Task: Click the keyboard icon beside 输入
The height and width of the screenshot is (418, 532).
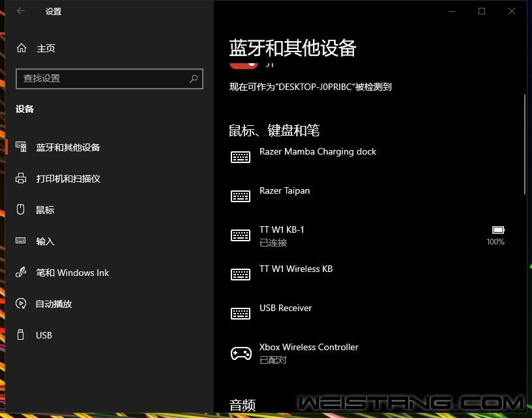Action: [x=21, y=241]
